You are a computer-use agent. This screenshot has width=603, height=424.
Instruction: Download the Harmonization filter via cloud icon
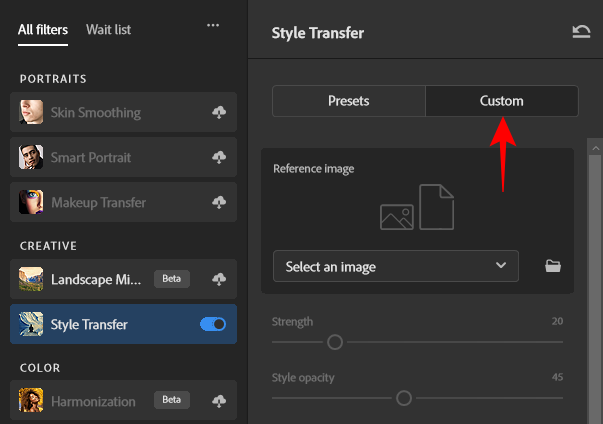tap(219, 401)
